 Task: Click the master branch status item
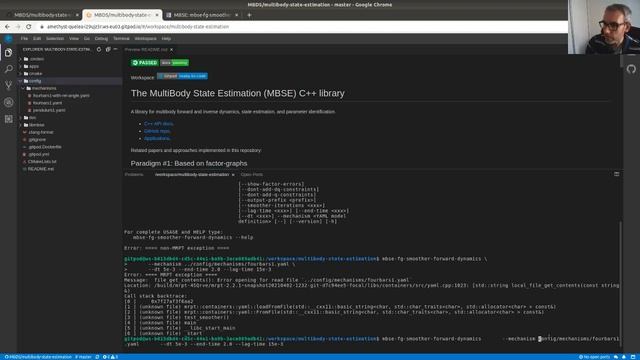click(x=83, y=357)
